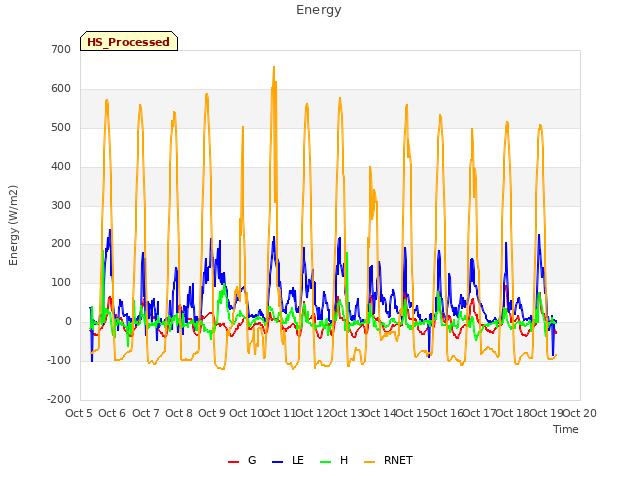Click the blue LE peak near 240 on Oct 6
Viewport: 640px width, 480px height.
point(110,231)
